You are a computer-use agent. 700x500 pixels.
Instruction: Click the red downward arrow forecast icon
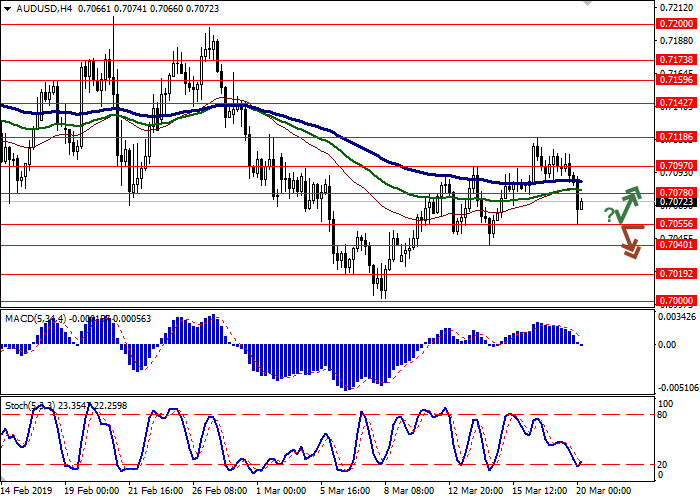pos(629,241)
